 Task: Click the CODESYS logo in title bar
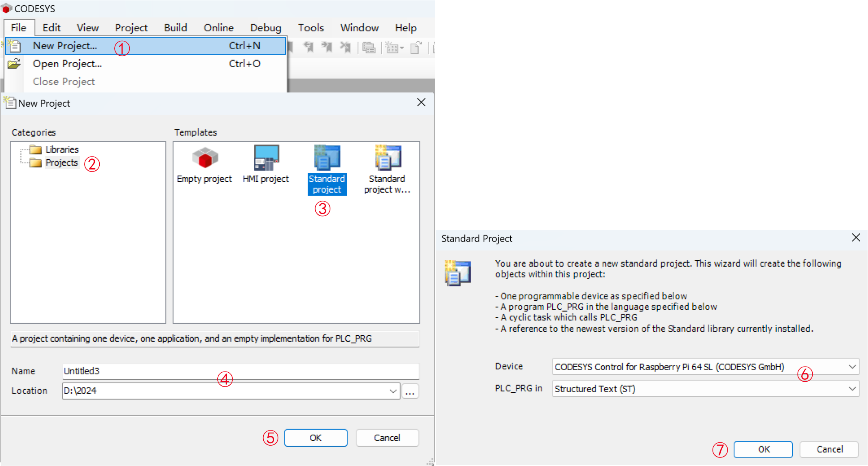pos(6,9)
